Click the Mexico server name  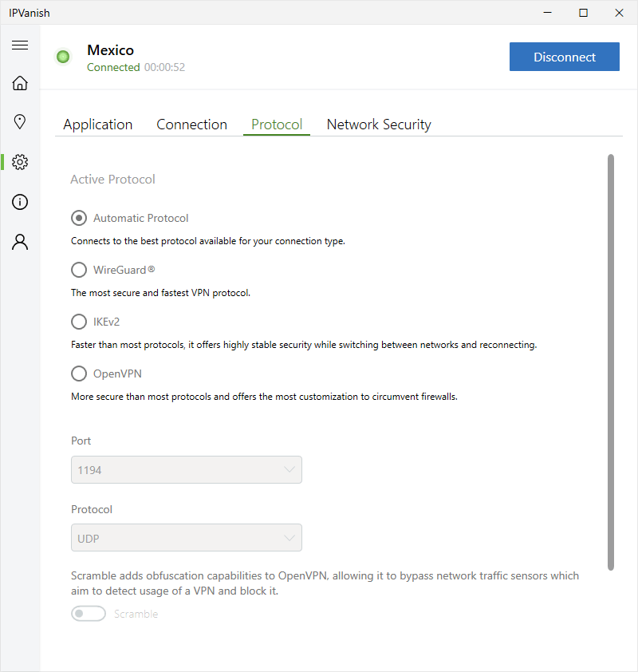[x=111, y=50]
